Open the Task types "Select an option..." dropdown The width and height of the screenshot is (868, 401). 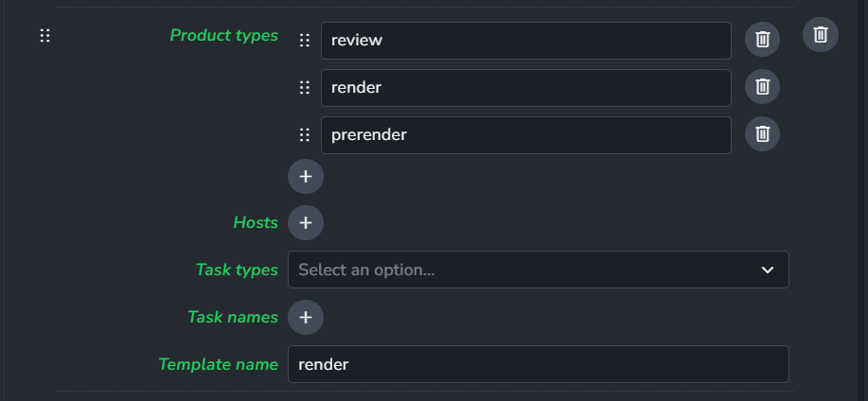pos(538,270)
